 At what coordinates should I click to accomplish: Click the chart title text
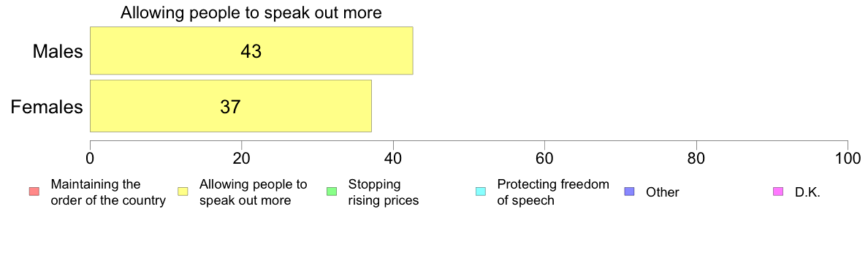coord(251,12)
